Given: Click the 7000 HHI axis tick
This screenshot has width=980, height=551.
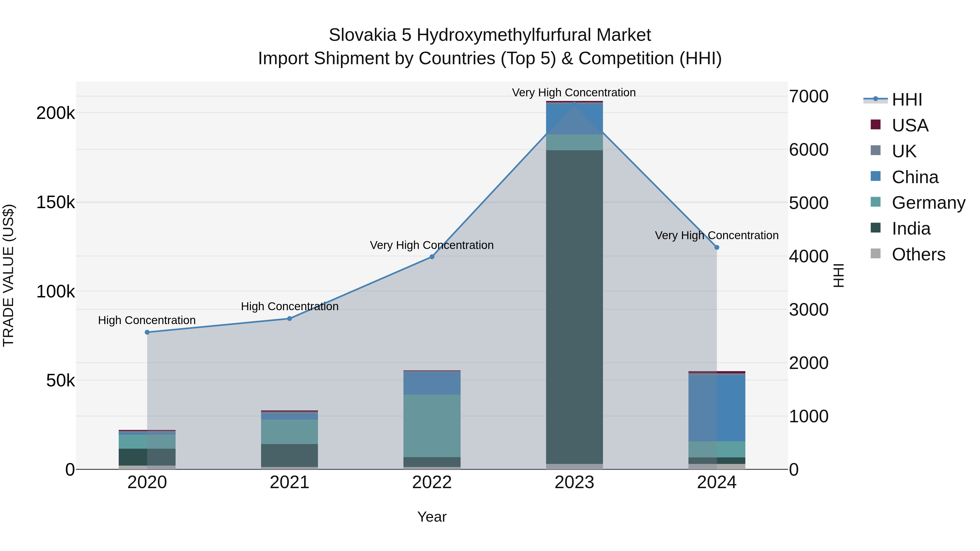Looking at the screenshot, I should [x=809, y=97].
